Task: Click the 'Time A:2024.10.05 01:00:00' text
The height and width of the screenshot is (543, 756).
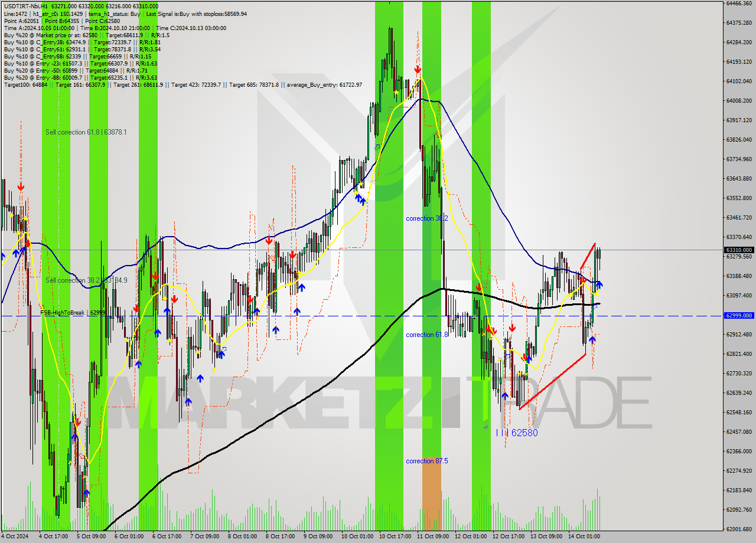Action: point(39,28)
